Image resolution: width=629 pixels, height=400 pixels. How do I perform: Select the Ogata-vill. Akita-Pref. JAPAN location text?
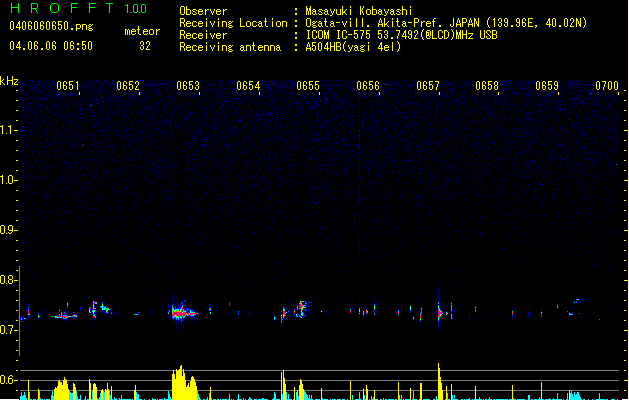pyautogui.click(x=446, y=23)
